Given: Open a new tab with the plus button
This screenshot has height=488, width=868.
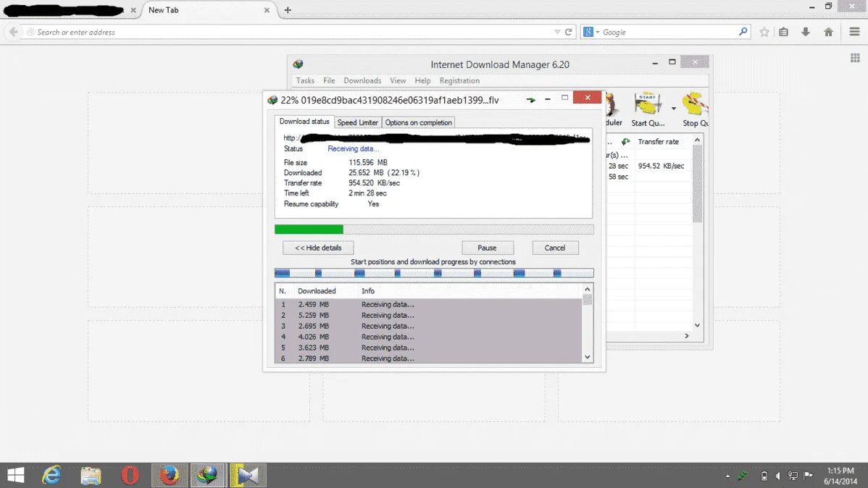Looking at the screenshot, I should click(x=288, y=10).
